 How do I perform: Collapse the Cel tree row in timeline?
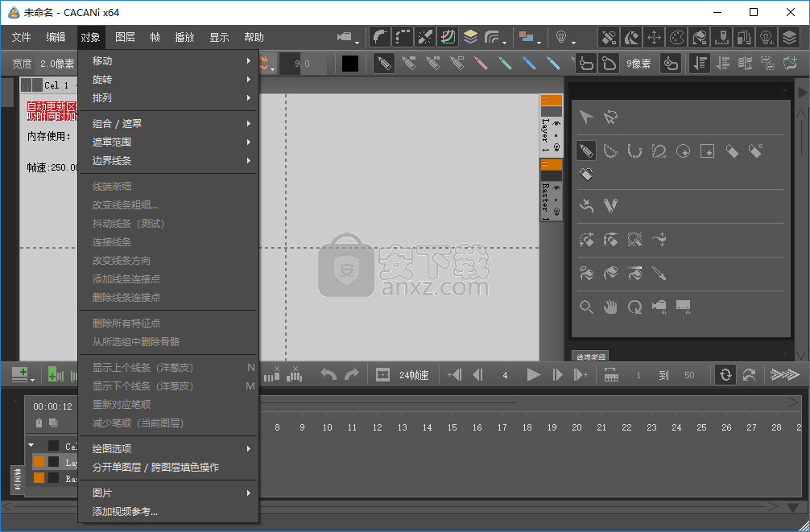coord(31,445)
